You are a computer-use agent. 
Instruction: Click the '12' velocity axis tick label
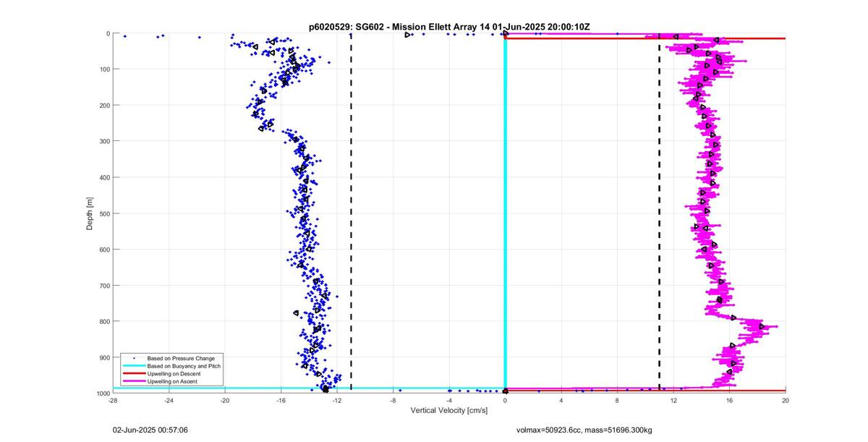pyautogui.click(x=673, y=400)
